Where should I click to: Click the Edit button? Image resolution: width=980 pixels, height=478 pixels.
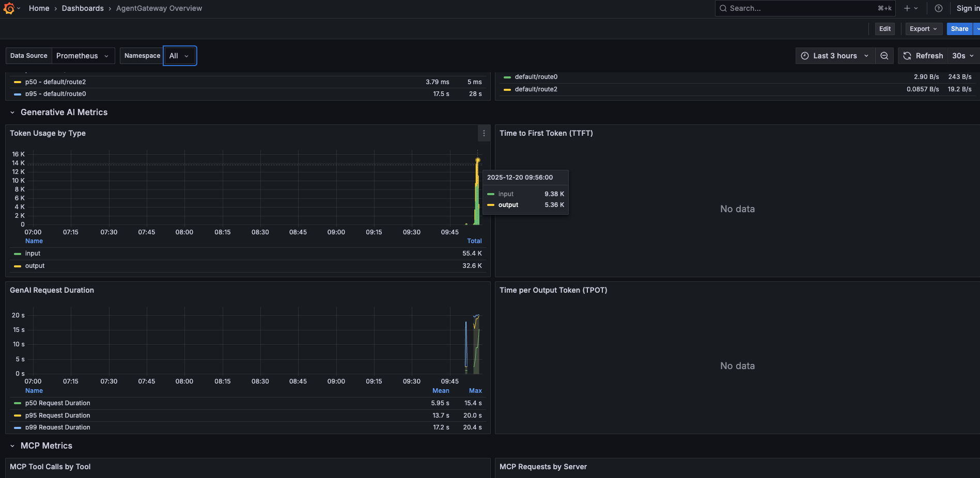click(x=885, y=29)
